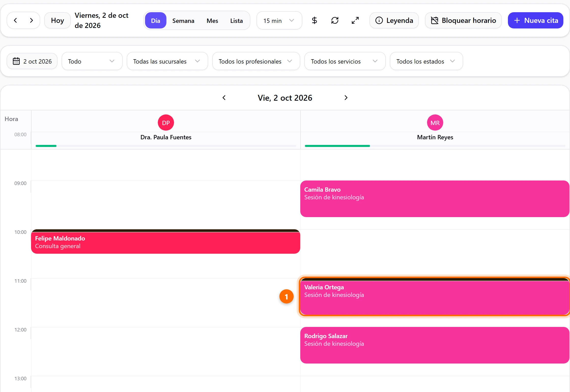Go to previous day in top toolbar
The width and height of the screenshot is (570, 392).
click(16, 20)
